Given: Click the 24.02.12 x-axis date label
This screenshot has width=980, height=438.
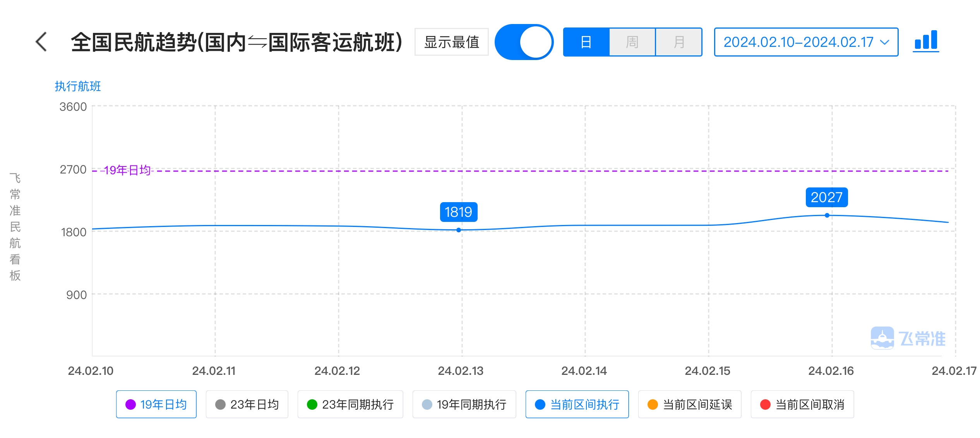Looking at the screenshot, I should click(337, 371).
